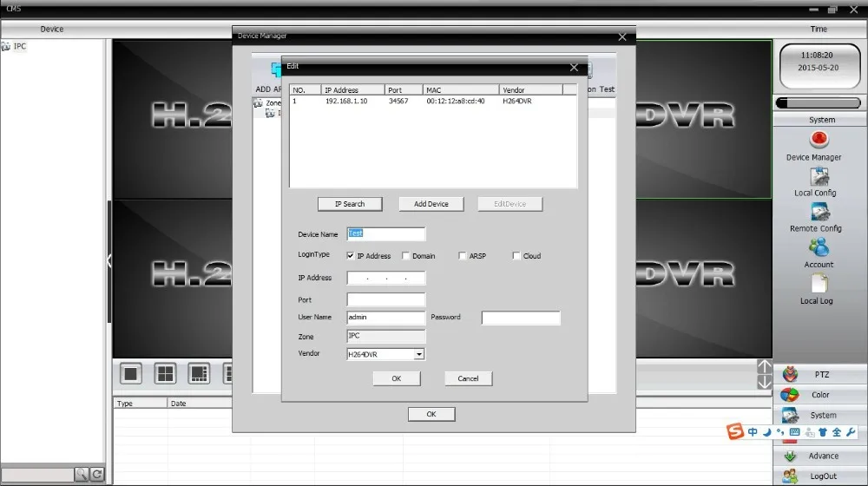The width and height of the screenshot is (868, 486).
Task: Enable the Domain login type checkbox
Action: [x=405, y=256]
